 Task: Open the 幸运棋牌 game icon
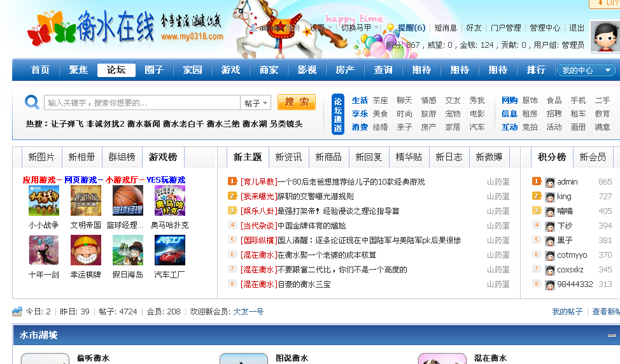click(x=86, y=250)
